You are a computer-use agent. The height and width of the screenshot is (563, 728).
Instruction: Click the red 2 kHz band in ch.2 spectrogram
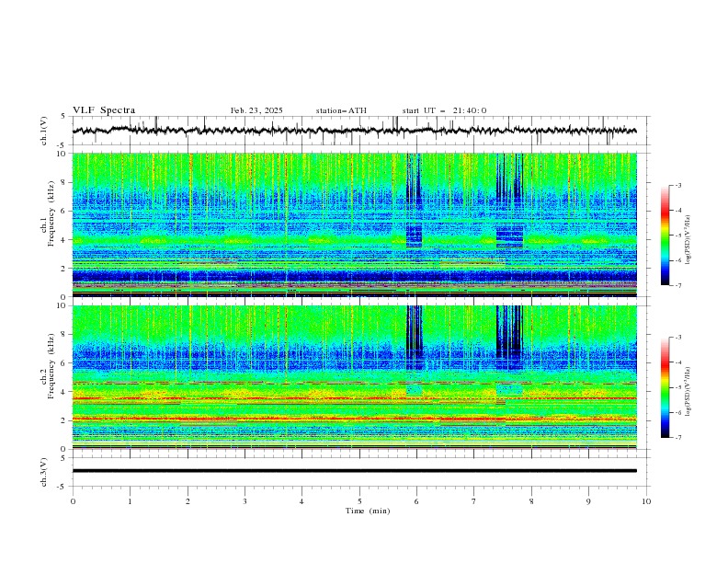354,419
